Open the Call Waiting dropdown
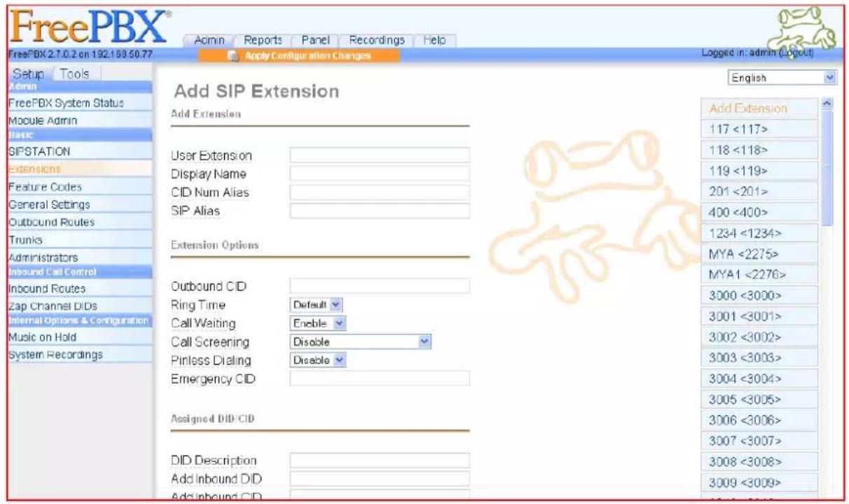The height and width of the screenshot is (504, 849). click(x=319, y=323)
